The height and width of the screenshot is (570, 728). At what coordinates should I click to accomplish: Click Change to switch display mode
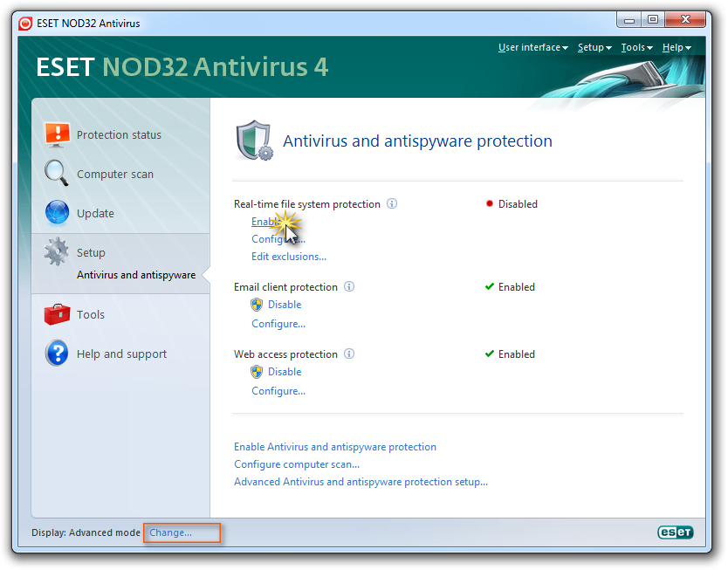coord(170,532)
